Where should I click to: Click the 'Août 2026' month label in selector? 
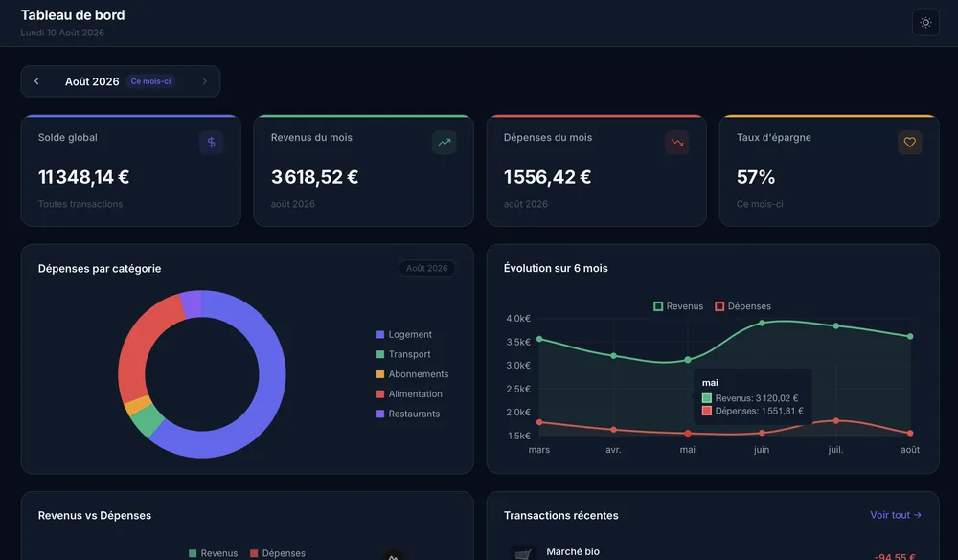[92, 81]
